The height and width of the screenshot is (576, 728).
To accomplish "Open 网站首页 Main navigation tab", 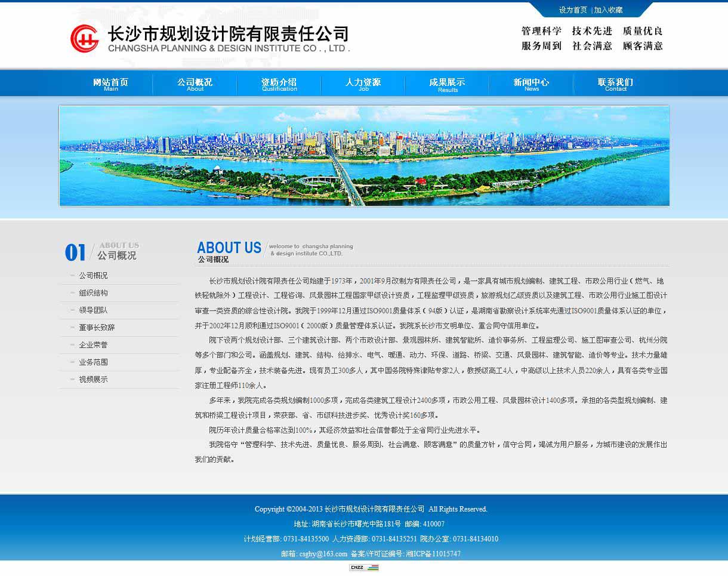I will pyautogui.click(x=110, y=84).
